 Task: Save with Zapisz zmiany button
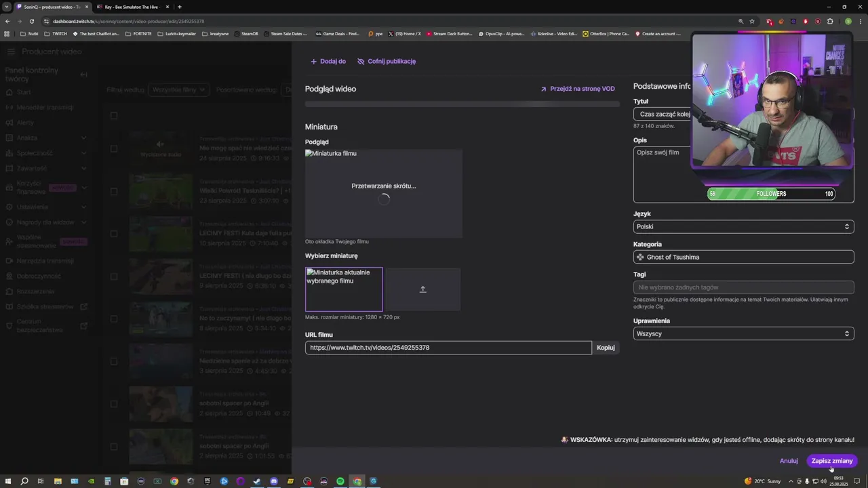point(832,461)
